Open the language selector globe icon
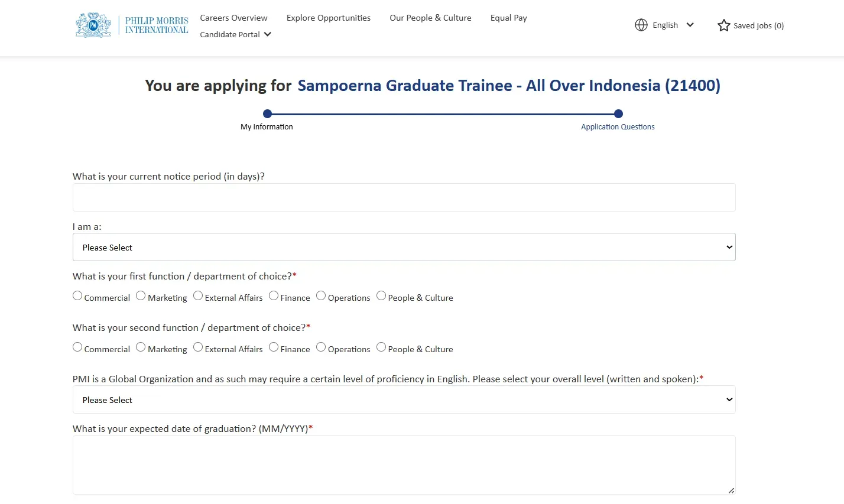 coord(641,25)
